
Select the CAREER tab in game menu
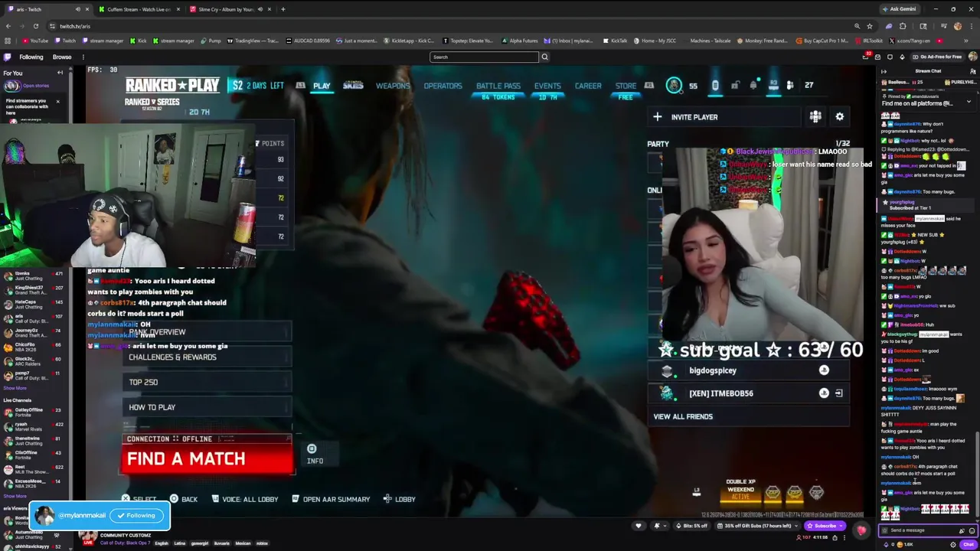click(x=588, y=86)
